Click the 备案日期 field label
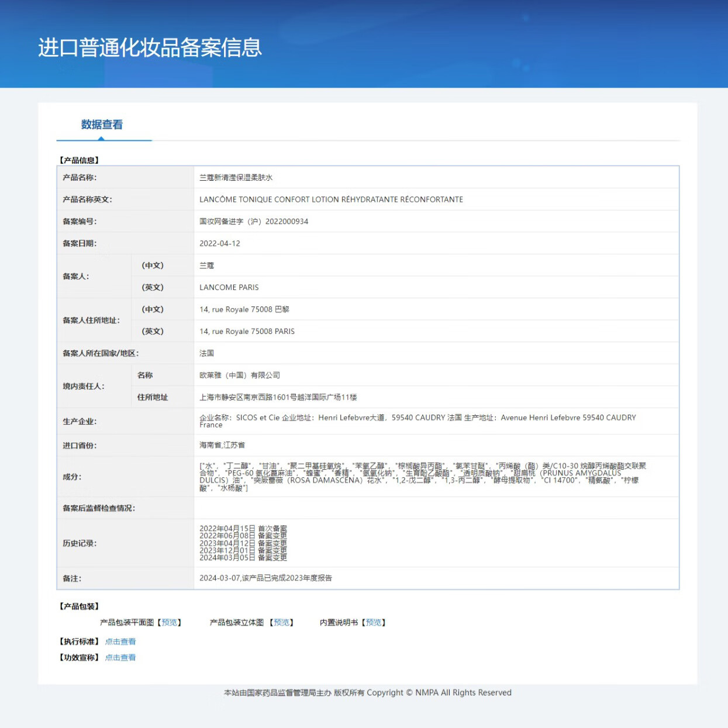The image size is (728, 728). [80, 244]
